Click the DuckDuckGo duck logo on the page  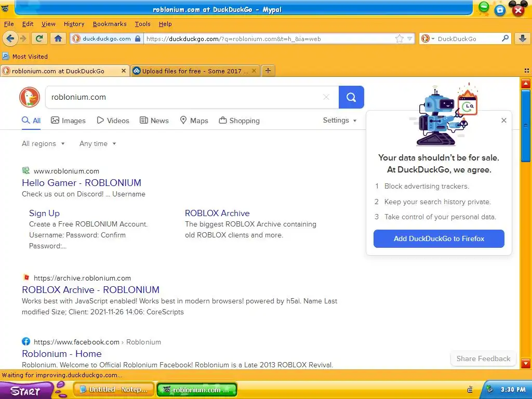coord(30,97)
